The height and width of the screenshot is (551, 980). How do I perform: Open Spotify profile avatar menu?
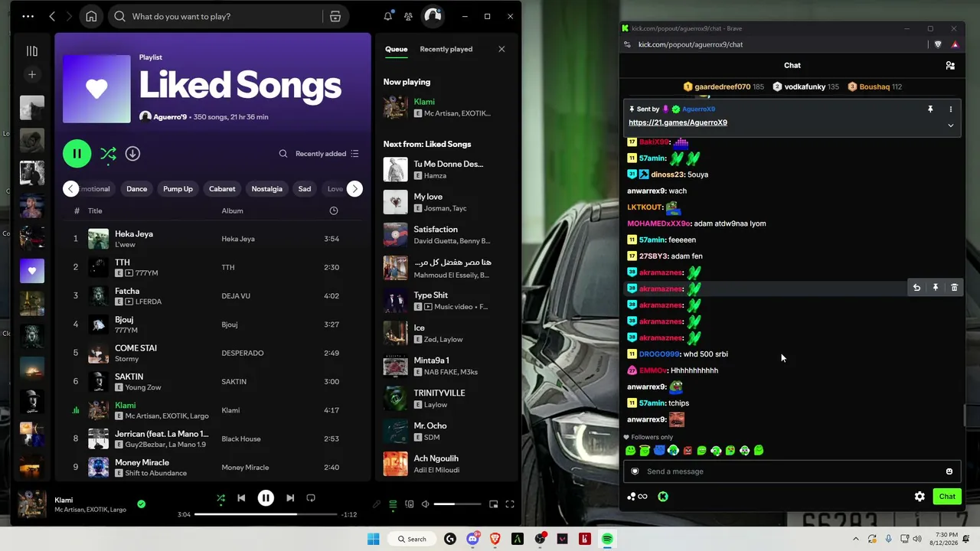pos(433,16)
